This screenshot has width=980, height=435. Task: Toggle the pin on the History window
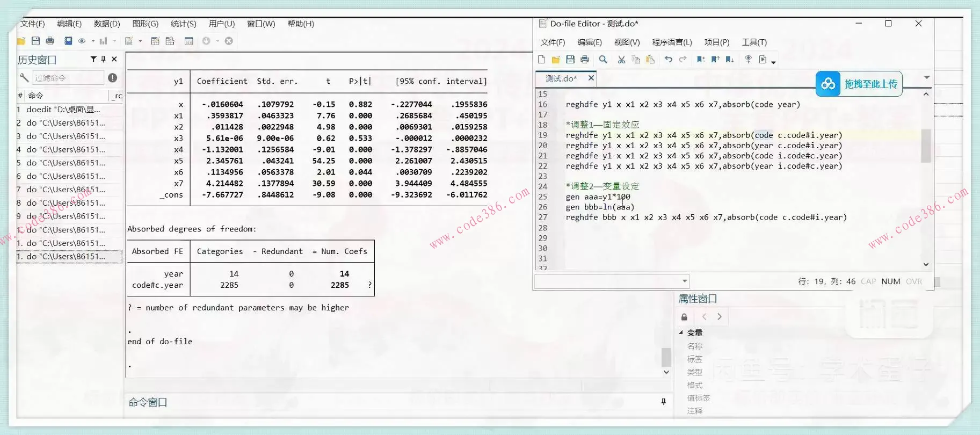point(104,59)
